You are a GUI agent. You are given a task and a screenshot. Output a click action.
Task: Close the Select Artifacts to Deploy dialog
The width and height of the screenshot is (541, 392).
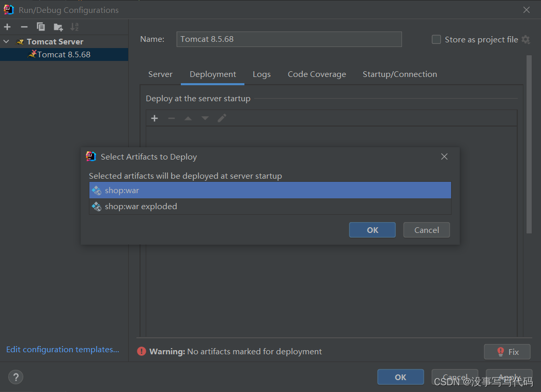(x=444, y=156)
